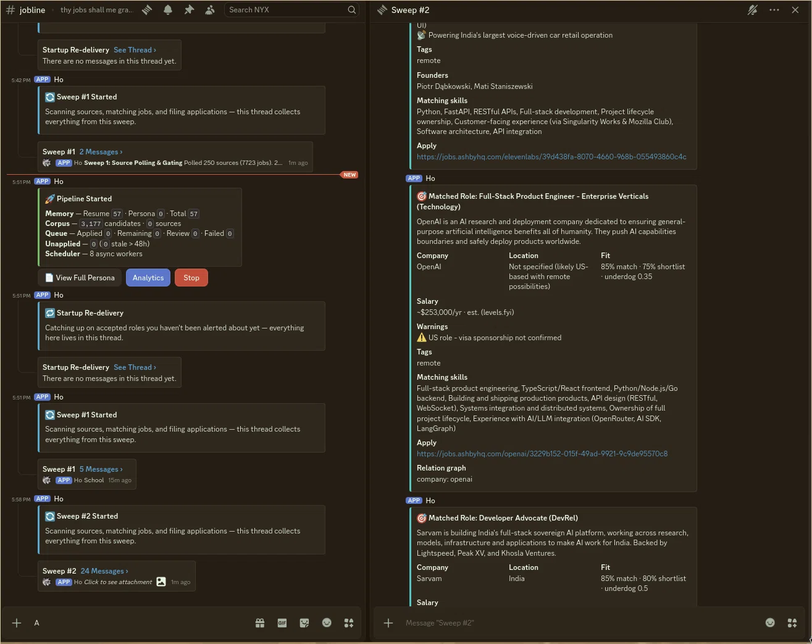
Task: Open the plus menu in Sweep #2 input
Action: [x=388, y=623]
